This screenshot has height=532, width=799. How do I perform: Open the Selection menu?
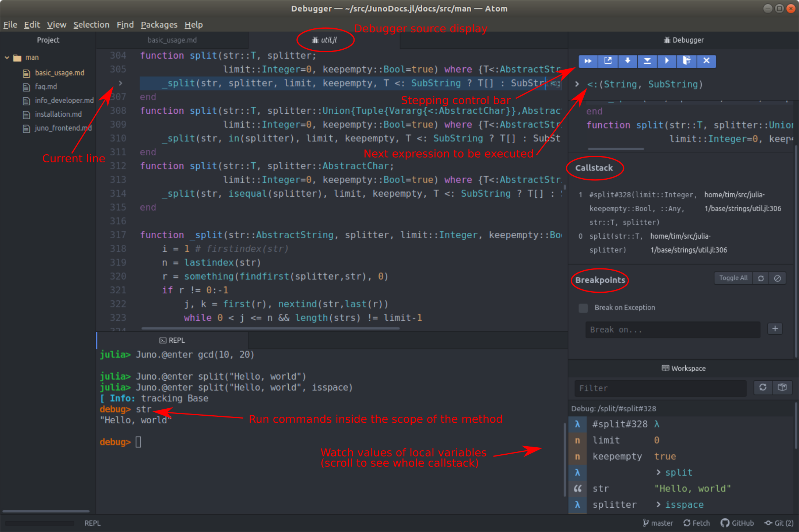click(91, 25)
